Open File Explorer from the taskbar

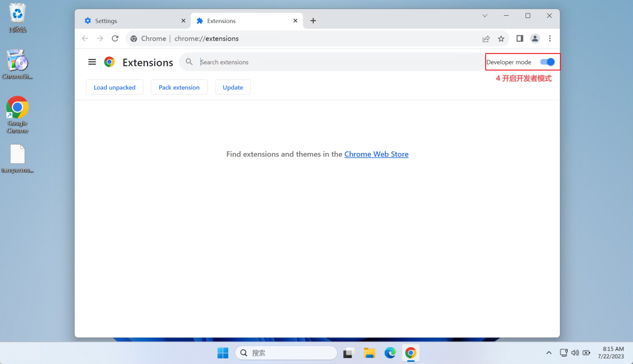click(x=369, y=353)
